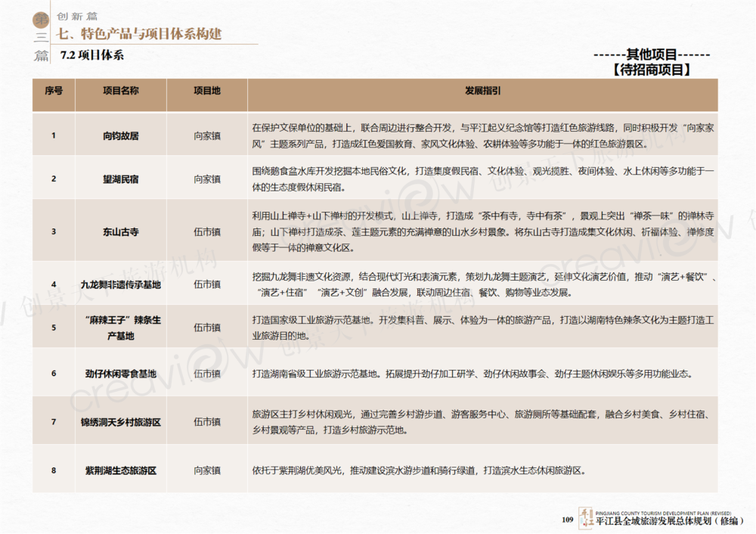
Task: Click the 项目地 column header
Action: click(206, 91)
